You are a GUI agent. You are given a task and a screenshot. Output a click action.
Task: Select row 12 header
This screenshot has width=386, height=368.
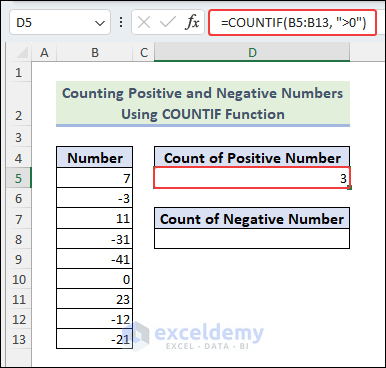(x=19, y=319)
